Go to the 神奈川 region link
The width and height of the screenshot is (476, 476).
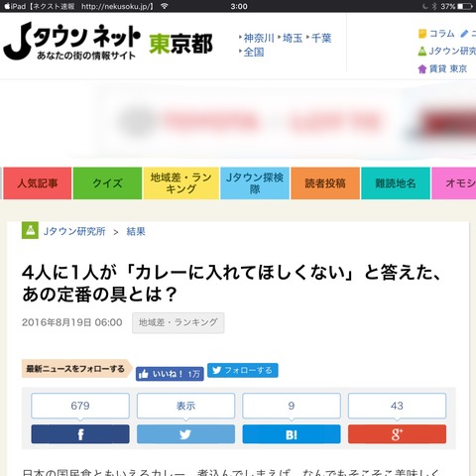tap(259, 38)
